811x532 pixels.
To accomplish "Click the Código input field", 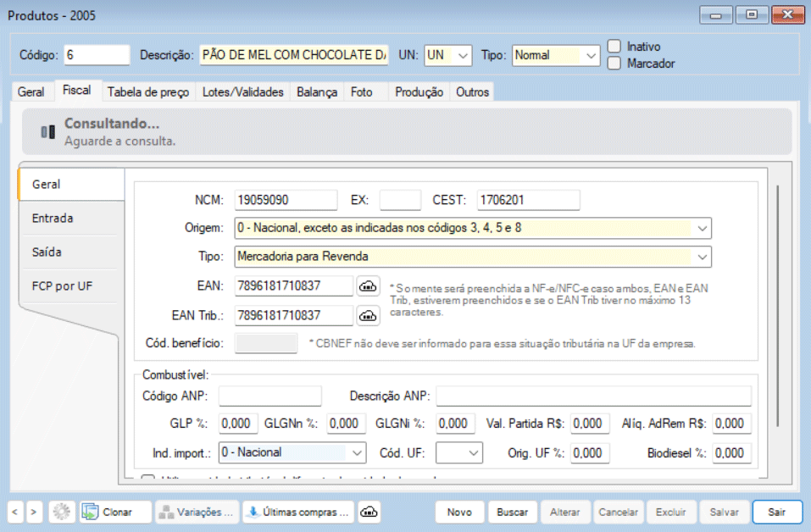I will [x=97, y=55].
